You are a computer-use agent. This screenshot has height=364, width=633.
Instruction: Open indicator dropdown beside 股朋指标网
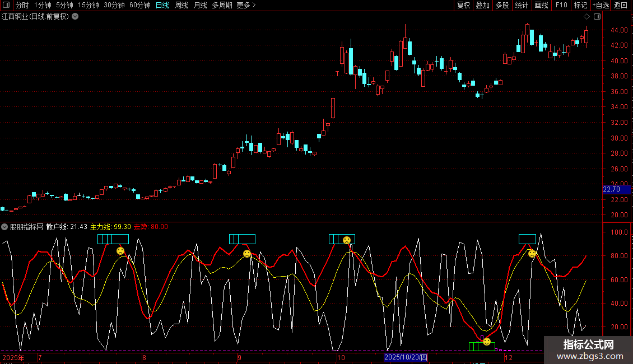[x=4, y=227]
